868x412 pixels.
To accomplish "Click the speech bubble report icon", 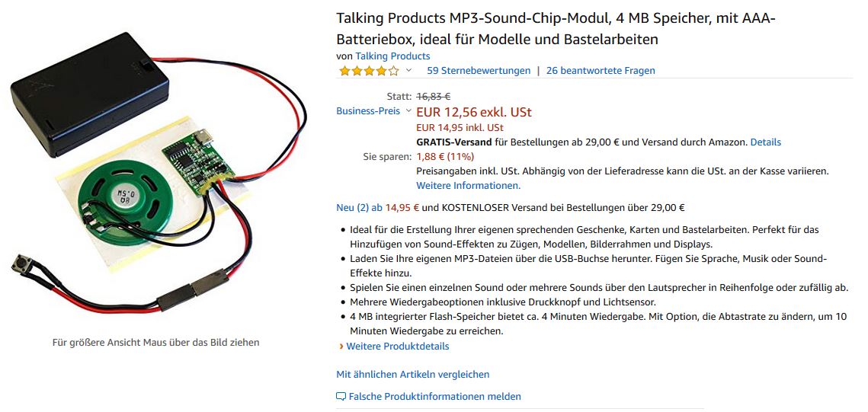I will [341, 397].
